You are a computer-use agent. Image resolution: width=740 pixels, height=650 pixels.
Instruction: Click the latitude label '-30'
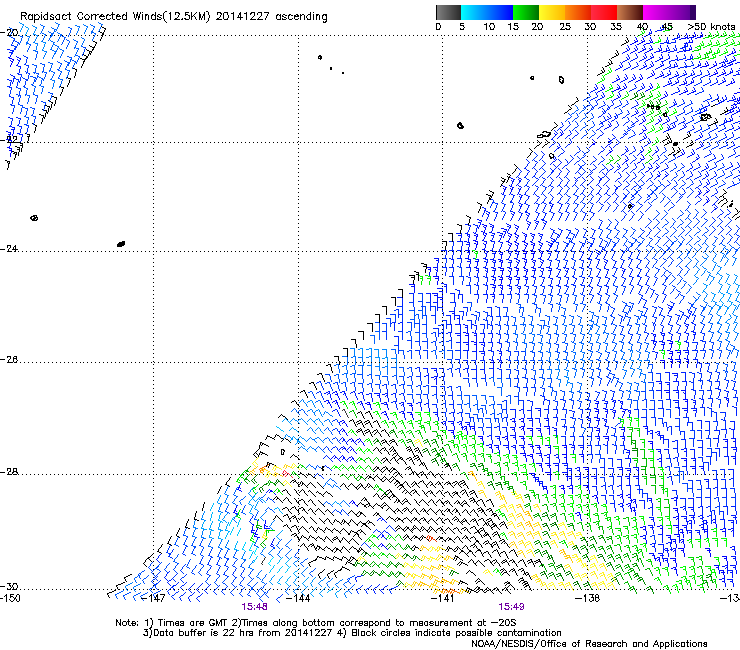click(9, 586)
